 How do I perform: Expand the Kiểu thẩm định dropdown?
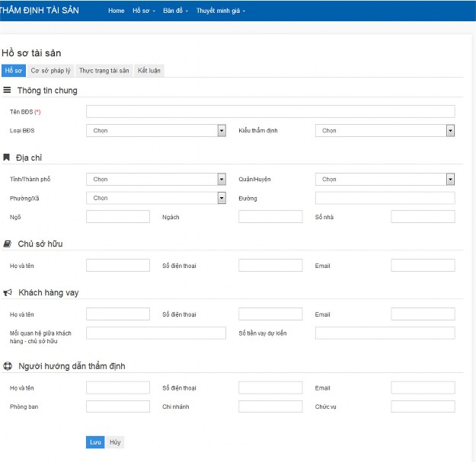pyautogui.click(x=385, y=131)
